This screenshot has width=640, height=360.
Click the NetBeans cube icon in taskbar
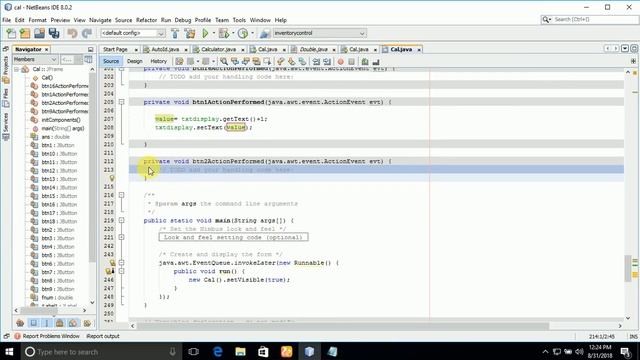pos(309,351)
